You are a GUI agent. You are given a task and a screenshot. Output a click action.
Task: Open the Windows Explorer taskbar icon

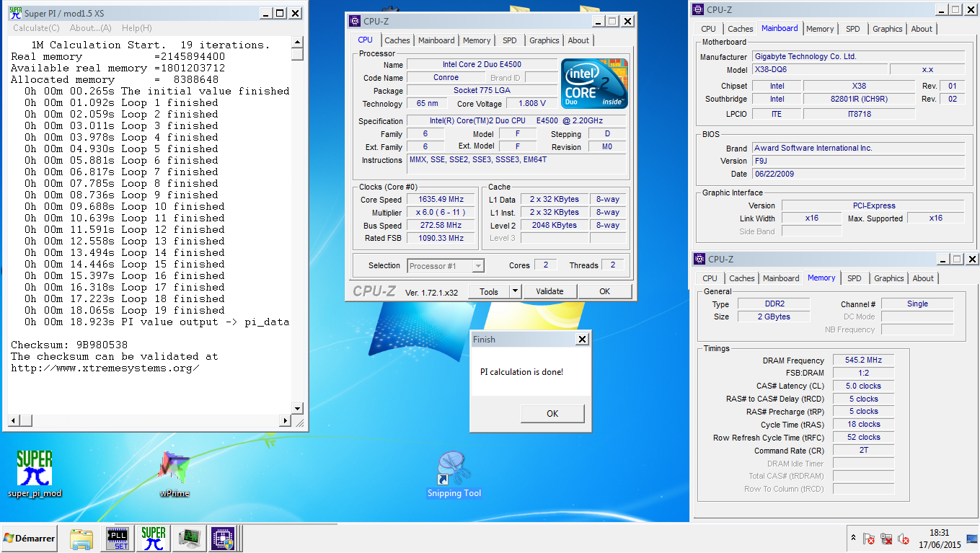(x=81, y=538)
